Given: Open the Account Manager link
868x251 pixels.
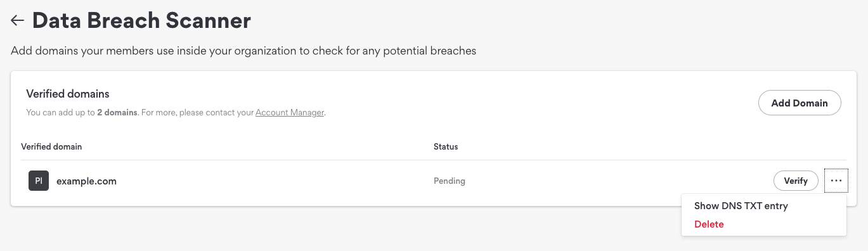Looking at the screenshot, I should pyautogui.click(x=290, y=113).
